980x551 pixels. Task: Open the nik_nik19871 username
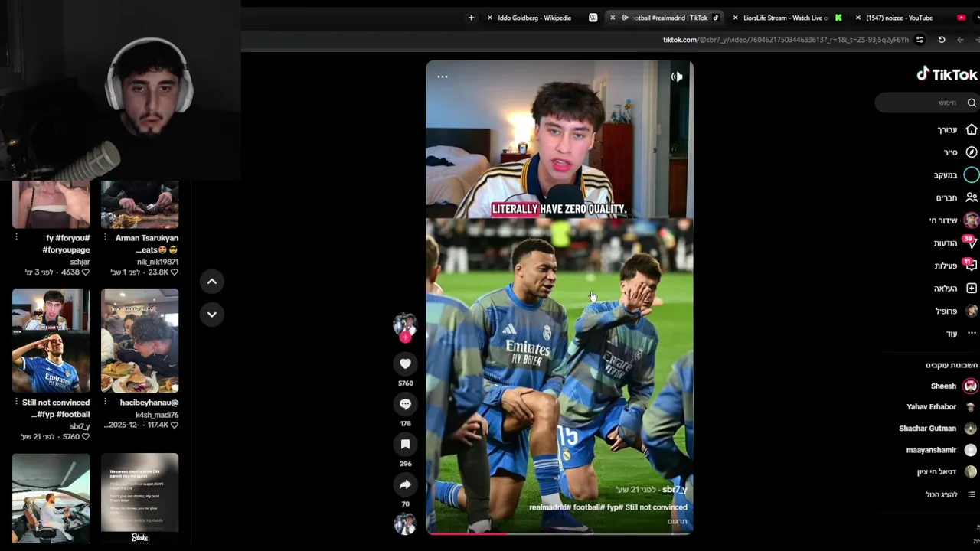158,262
